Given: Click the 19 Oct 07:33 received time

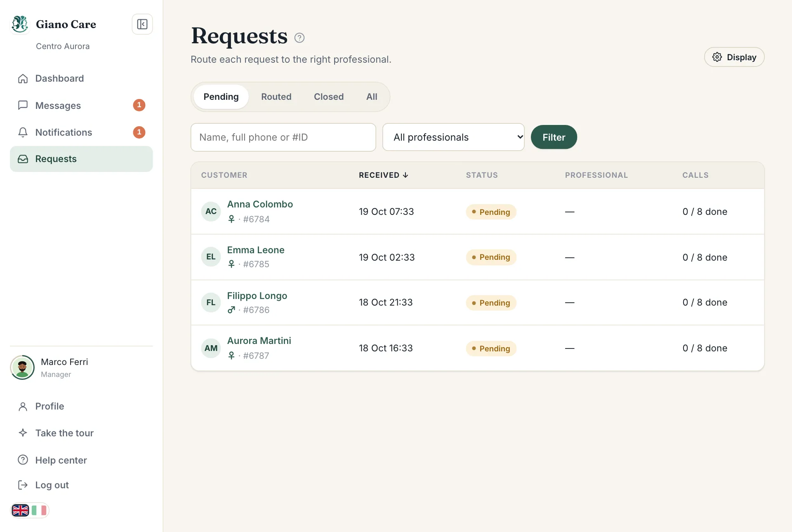Looking at the screenshot, I should 386,212.
